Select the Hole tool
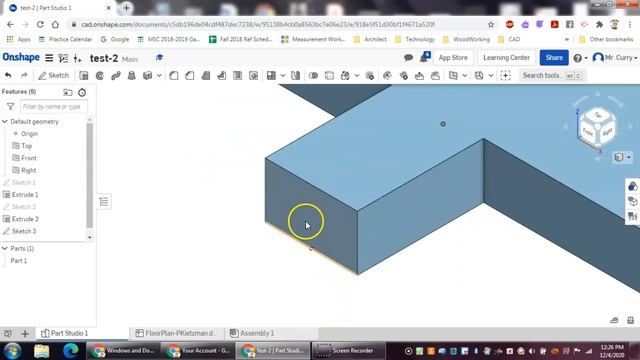This screenshot has width=640, height=360. coord(253,76)
